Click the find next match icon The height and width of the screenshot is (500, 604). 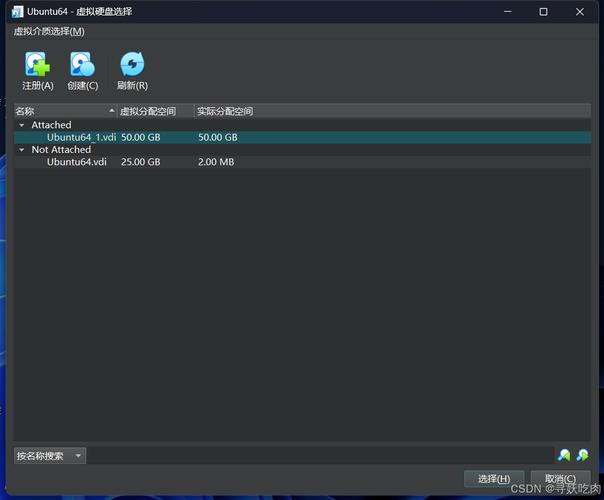pyautogui.click(x=582, y=456)
